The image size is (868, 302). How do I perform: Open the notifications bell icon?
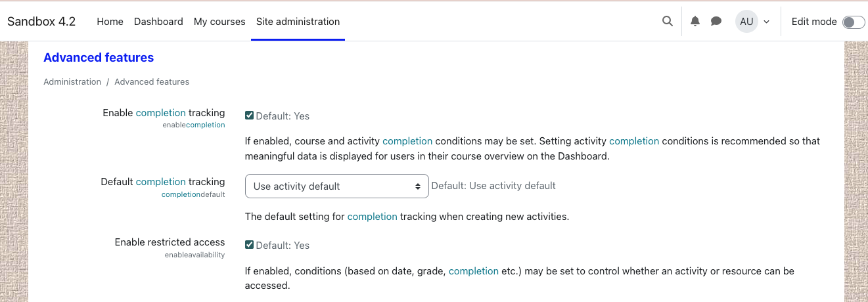(x=695, y=21)
